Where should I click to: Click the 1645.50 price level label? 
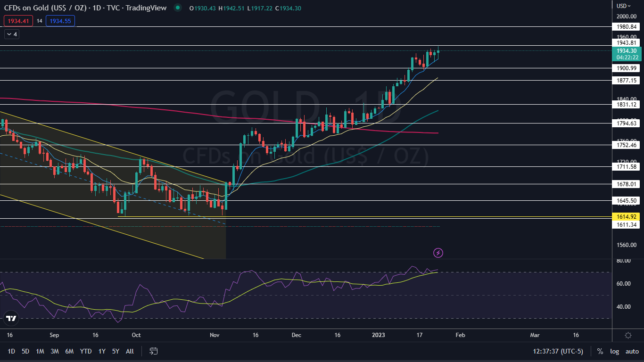627,201
